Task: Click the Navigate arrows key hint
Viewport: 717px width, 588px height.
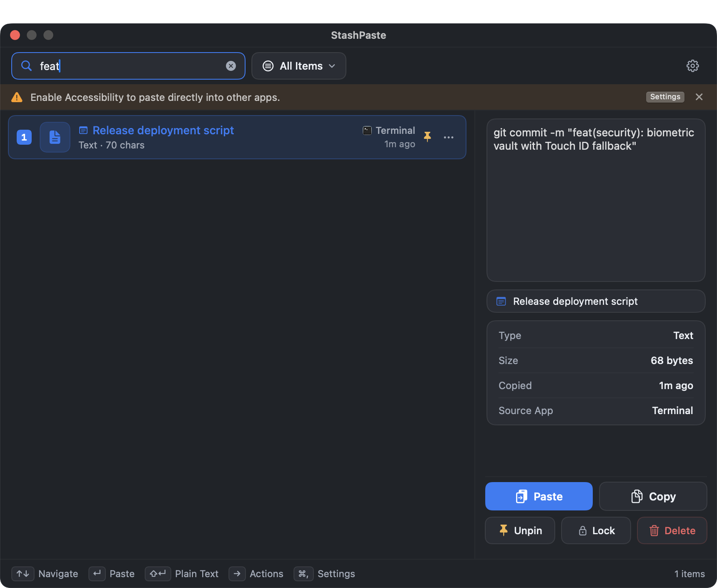Action: pyautogui.click(x=23, y=574)
